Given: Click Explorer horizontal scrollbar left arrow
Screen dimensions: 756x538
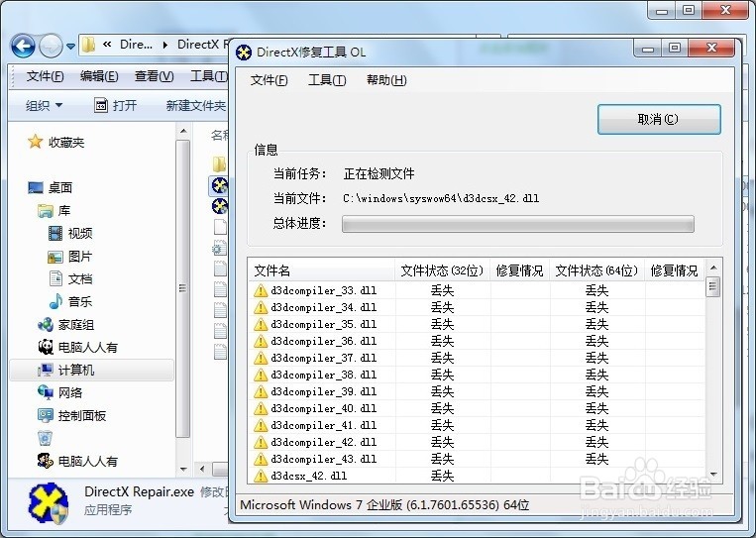Looking at the screenshot, I should (202, 469).
